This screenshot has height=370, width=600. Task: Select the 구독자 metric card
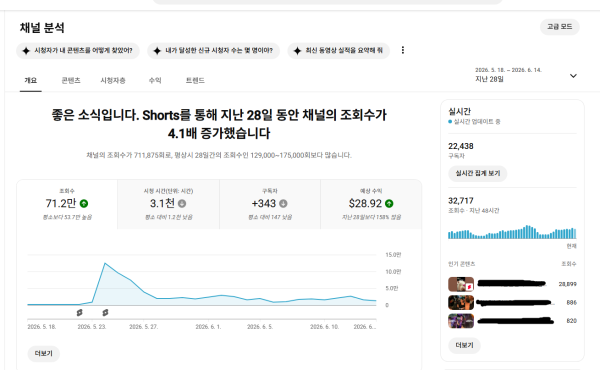pyautogui.click(x=270, y=204)
